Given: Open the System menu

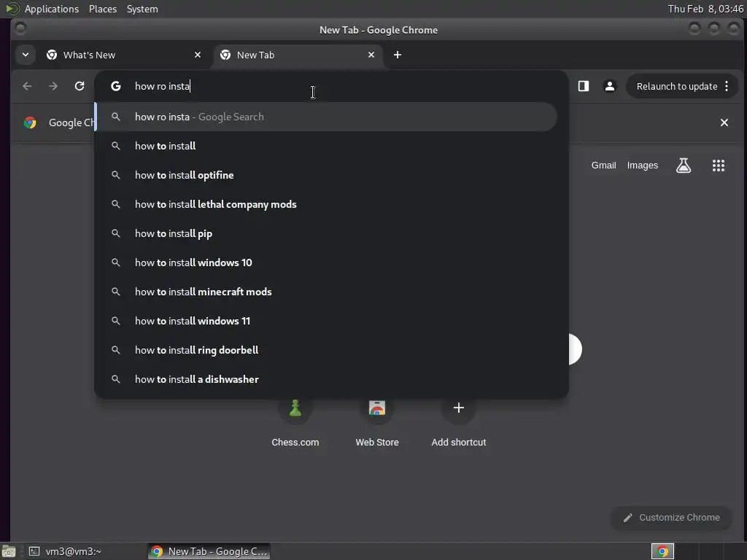Looking at the screenshot, I should point(142,9).
